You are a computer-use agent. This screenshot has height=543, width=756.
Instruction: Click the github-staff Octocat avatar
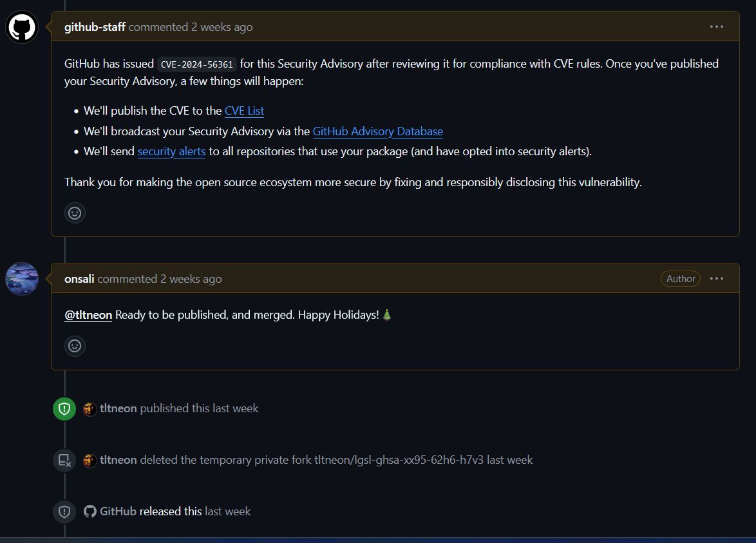(x=22, y=27)
